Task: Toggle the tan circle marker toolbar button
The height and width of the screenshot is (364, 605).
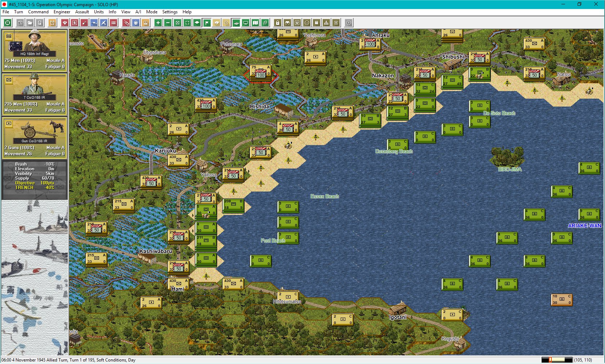Action: point(226,23)
